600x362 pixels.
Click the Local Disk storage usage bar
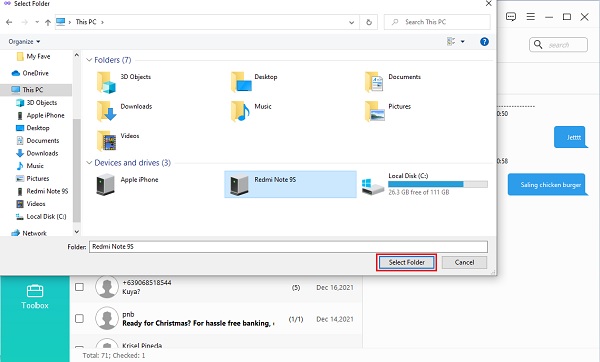tap(438, 184)
